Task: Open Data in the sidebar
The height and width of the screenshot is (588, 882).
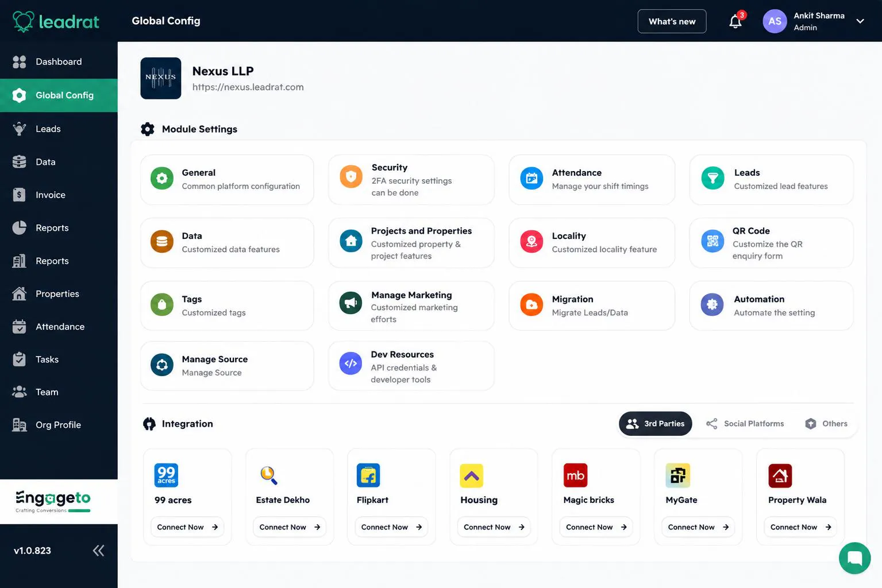Action: 59,162
